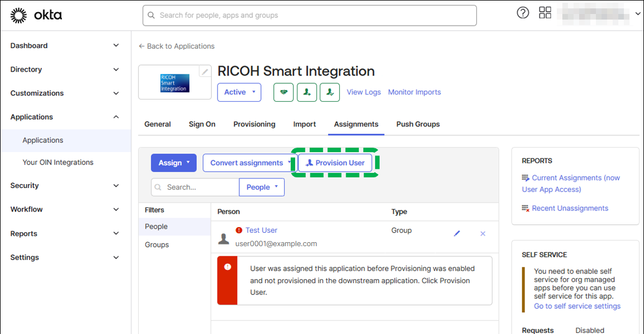Filter assignments by Groups
Viewport: 644px width, 334px height.
[157, 245]
